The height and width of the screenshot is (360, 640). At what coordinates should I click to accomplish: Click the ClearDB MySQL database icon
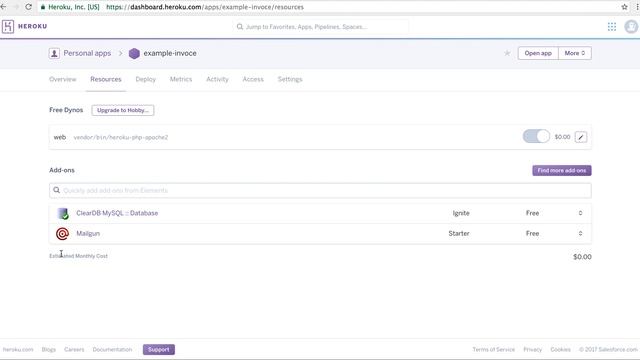(63, 213)
